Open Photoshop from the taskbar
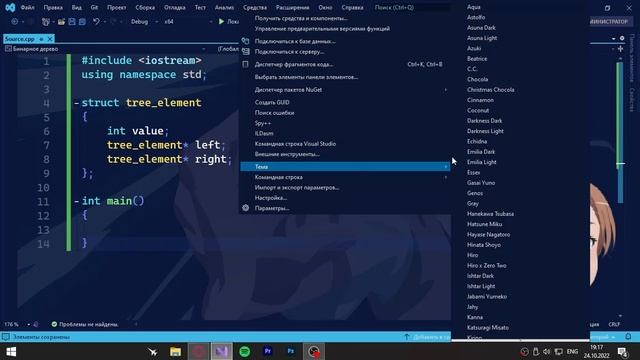Screen dimensions: 640x360 click(x=291, y=351)
